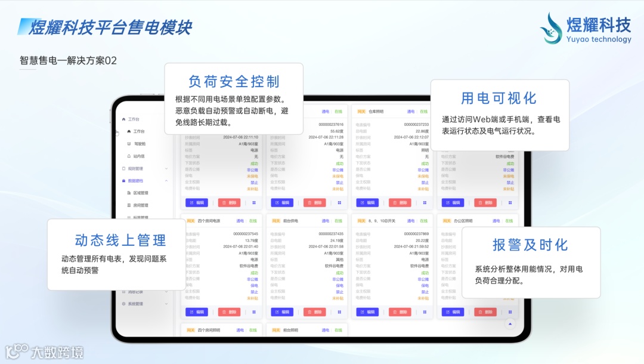Edit the meter card read at 22:11:10

click(x=197, y=202)
